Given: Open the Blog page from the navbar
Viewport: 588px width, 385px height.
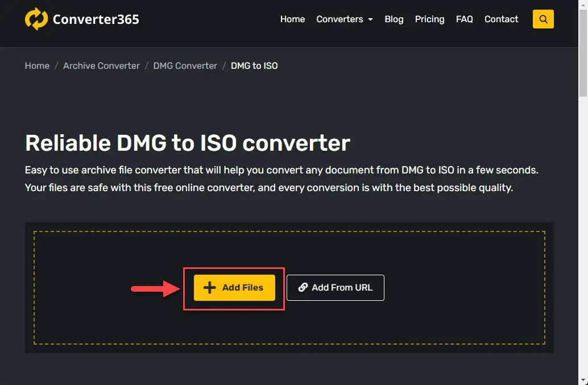Looking at the screenshot, I should [394, 19].
